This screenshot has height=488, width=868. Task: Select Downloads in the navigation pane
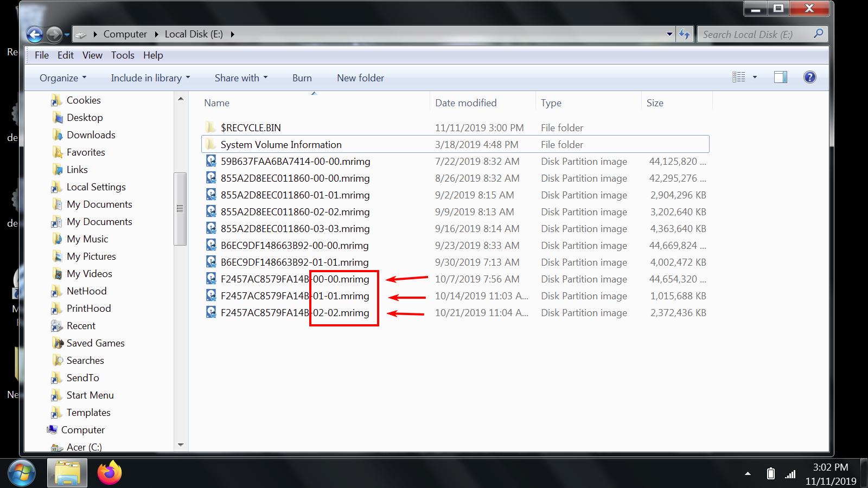(91, 135)
